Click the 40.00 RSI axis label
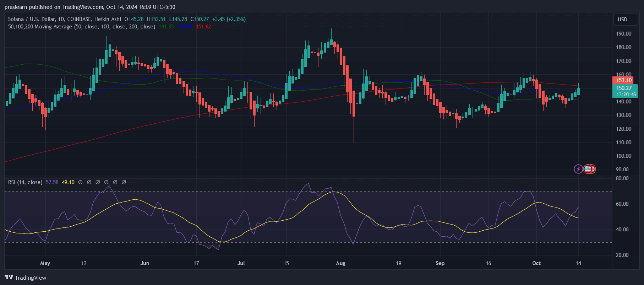This screenshot has height=285, width=644. click(x=622, y=230)
